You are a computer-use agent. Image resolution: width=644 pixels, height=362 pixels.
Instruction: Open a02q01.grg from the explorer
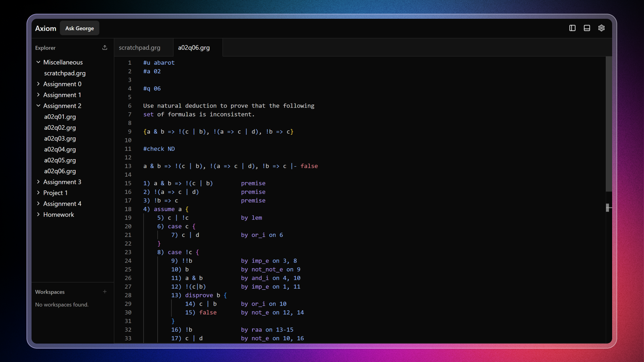coord(60,117)
